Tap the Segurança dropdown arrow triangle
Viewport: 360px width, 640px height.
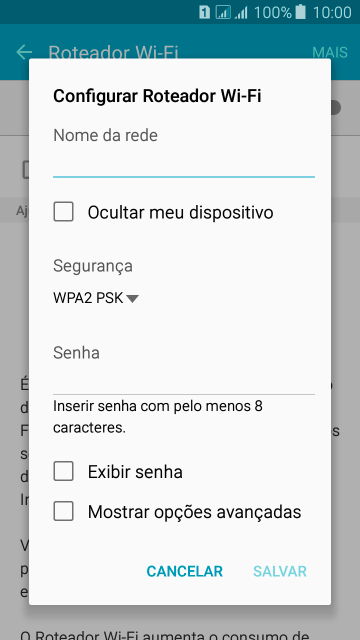click(132, 299)
